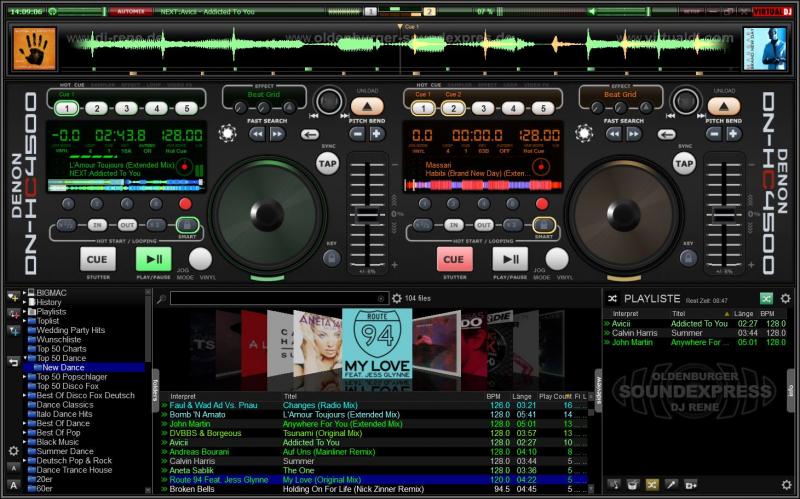Expand the History tree node
800x499 pixels.
coord(24,302)
